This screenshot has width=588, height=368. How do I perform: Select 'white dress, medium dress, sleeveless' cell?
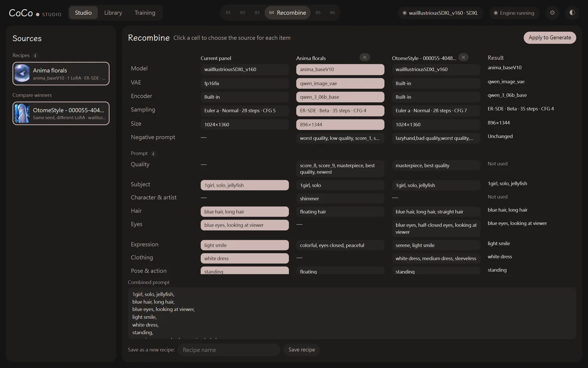pyautogui.click(x=436, y=259)
